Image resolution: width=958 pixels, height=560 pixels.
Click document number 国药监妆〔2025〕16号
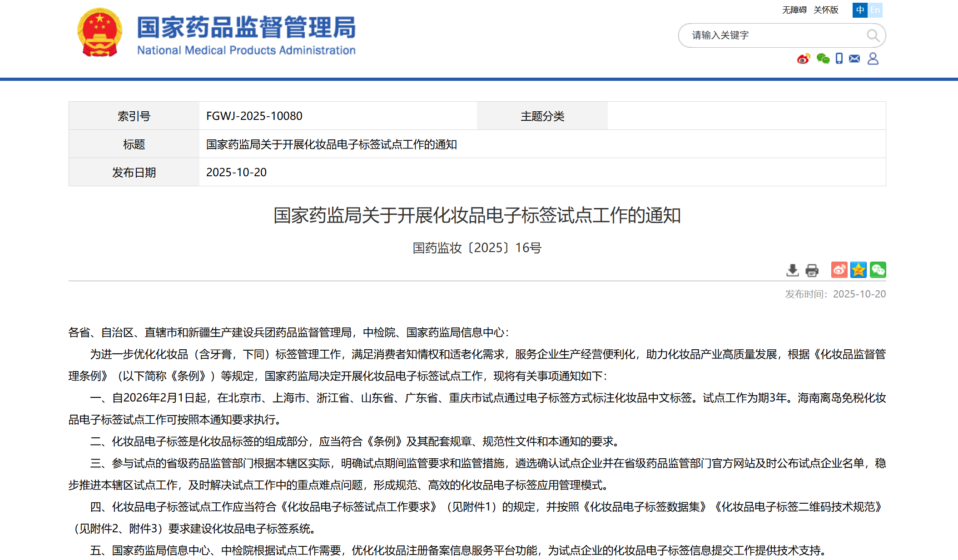pos(477,248)
